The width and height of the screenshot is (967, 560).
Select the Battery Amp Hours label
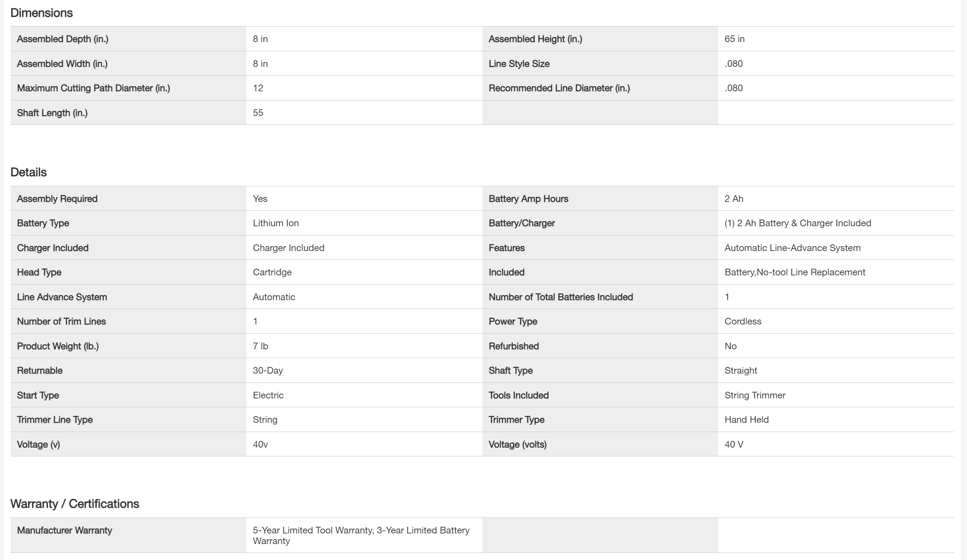[x=528, y=199]
